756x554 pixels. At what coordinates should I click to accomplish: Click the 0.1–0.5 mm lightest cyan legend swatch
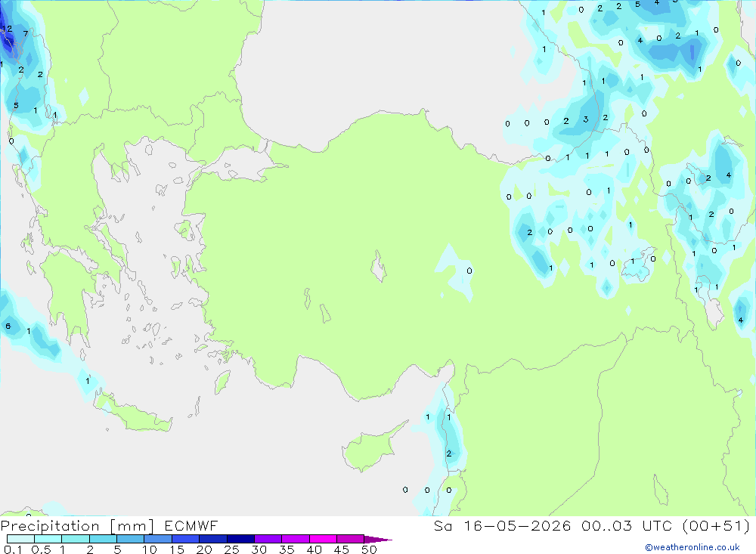tap(20, 539)
